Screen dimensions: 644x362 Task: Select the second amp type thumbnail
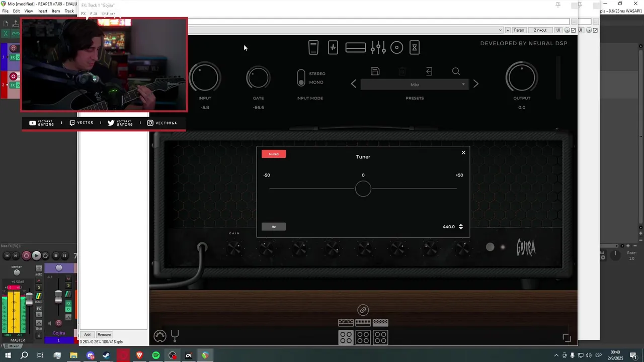[363, 322]
